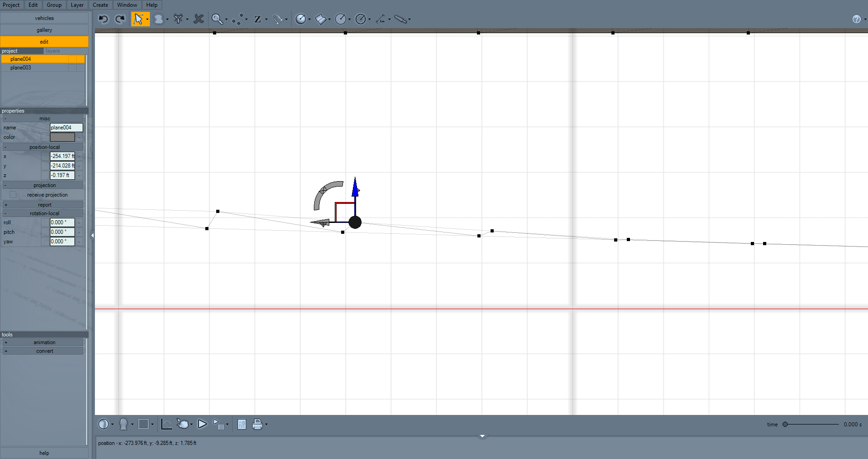The width and height of the screenshot is (868, 459).
Task: Switch to the edit panel
Action: click(44, 42)
